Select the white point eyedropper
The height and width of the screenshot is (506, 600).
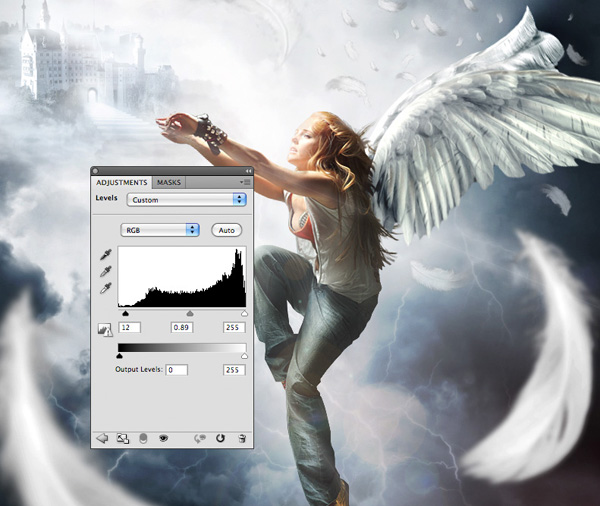tap(104, 288)
